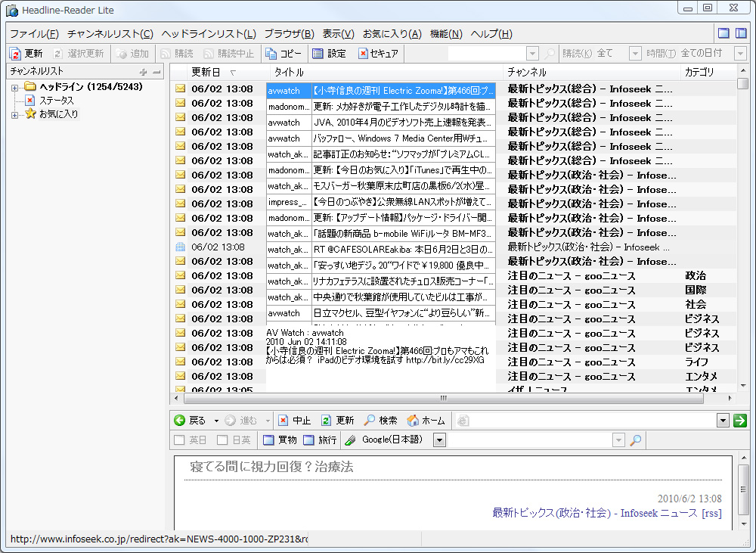Click the 購読 subscribe toolbar icon
The height and width of the screenshot is (553, 756).
[166, 54]
